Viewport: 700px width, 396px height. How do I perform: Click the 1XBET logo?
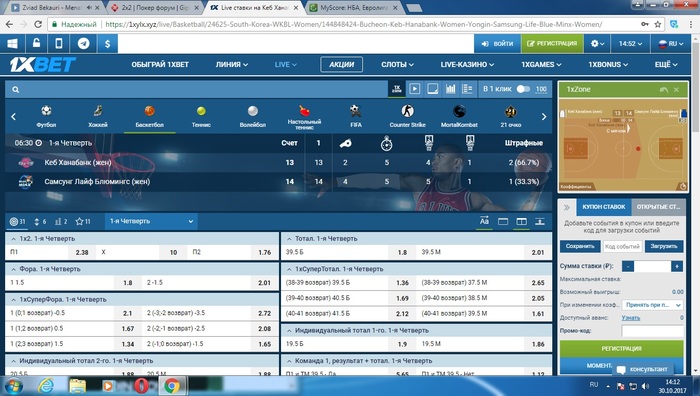click(x=42, y=65)
